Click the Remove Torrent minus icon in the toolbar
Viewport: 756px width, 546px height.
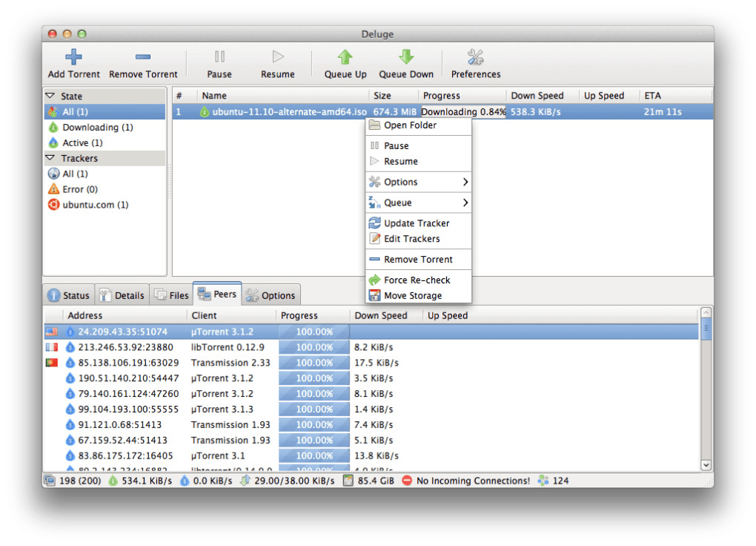point(143,56)
